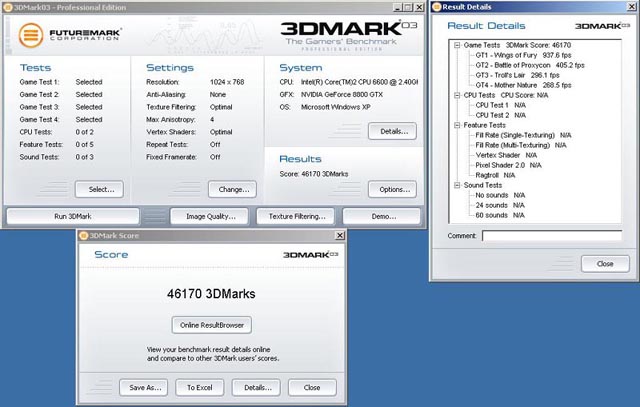Close the 3DMark03 main window

pyautogui.click(x=419, y=7)
